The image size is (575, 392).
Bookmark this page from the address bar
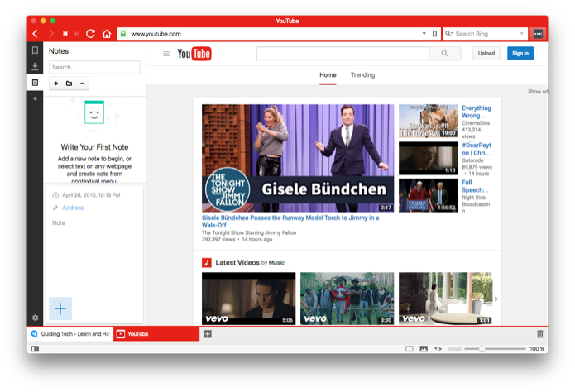point(434,34)
